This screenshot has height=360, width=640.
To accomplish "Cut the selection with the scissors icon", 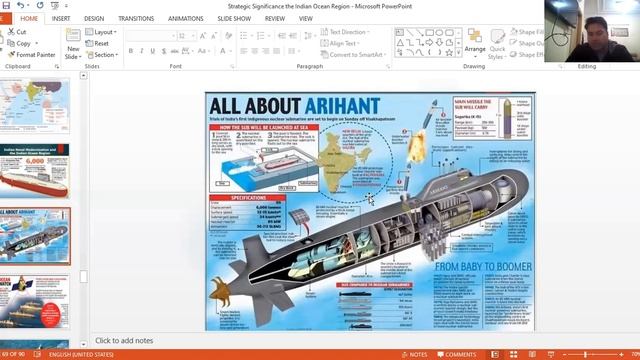I will (x=17, y=31).
